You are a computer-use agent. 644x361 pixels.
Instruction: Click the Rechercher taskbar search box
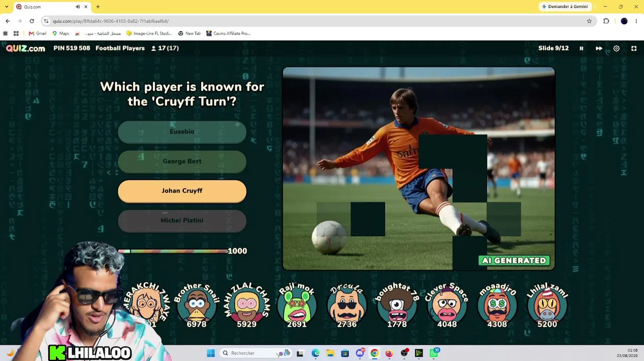click(256, 353)
